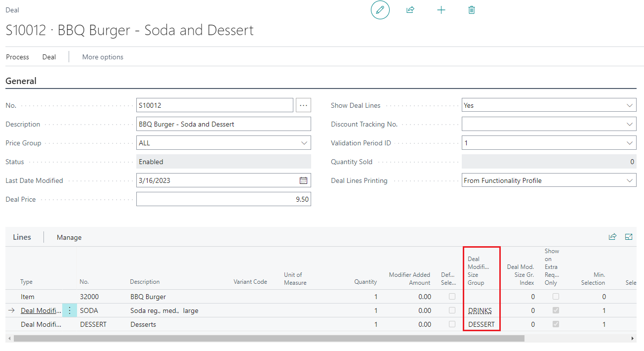Toggle Show on Extra Req. checkbox for DESSERT row

tap(556, 324)
